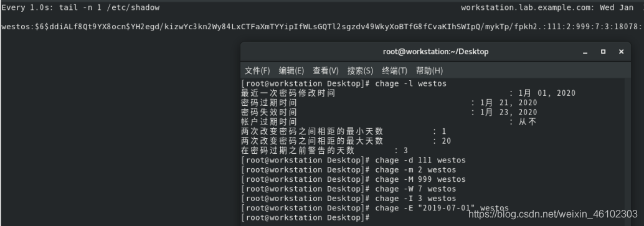Close the root@workstation terminal window

click(621, 52)
